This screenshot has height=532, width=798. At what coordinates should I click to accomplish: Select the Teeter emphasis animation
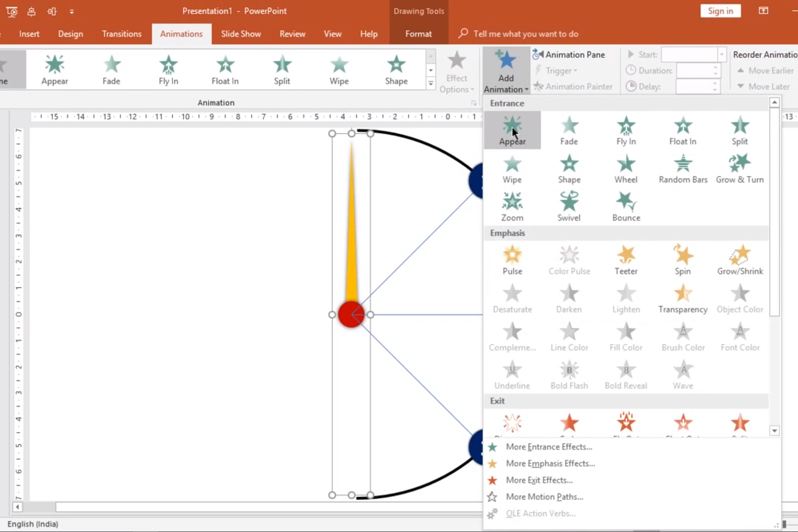click(626, 260)
